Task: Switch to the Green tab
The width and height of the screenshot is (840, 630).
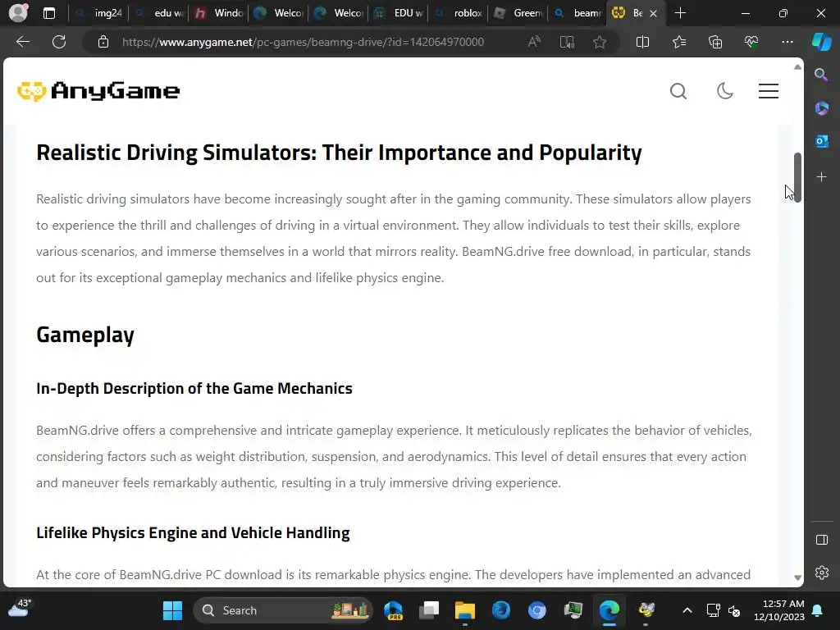Action: (518, 13)
